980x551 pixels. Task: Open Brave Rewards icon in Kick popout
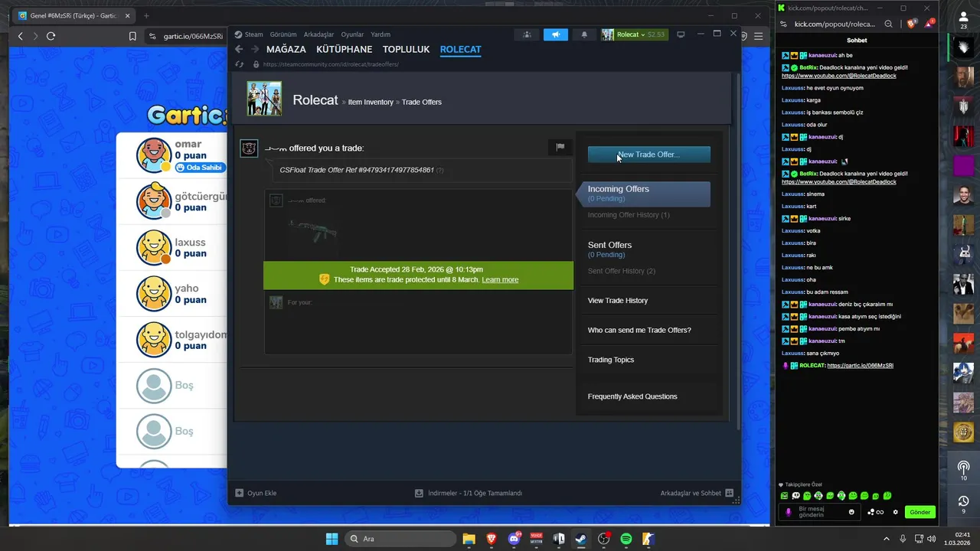(929, 24)
